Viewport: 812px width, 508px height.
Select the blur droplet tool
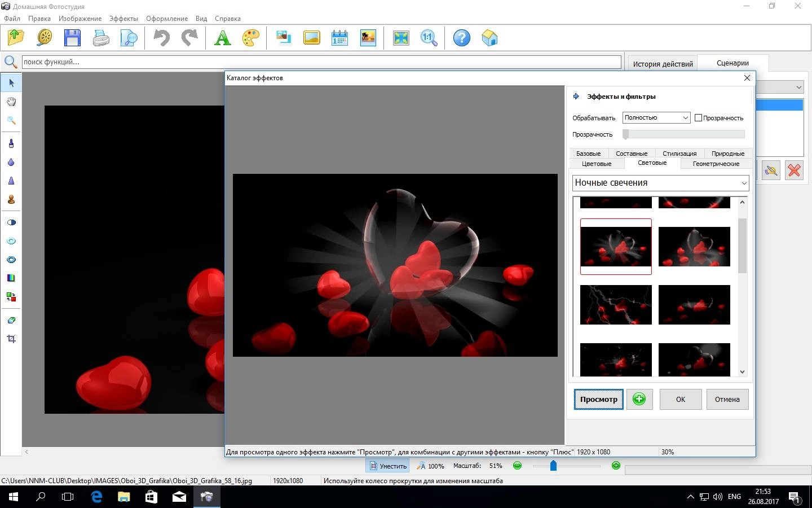click(11, 162)
